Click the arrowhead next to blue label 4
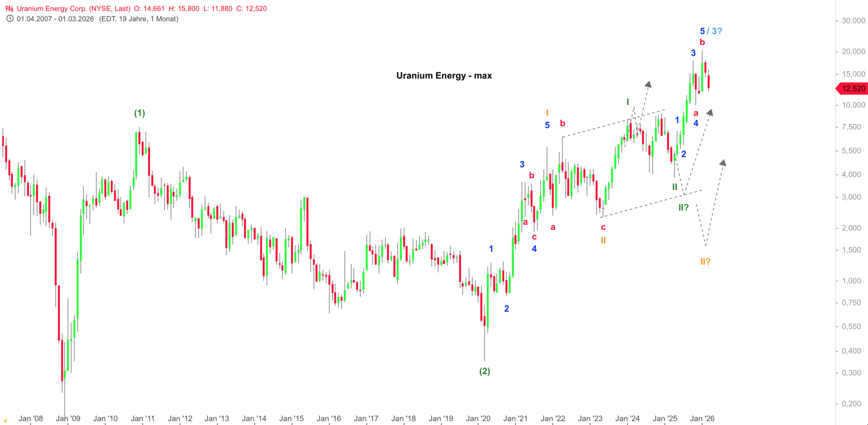The image size is (868, 425). coord(710,112)
